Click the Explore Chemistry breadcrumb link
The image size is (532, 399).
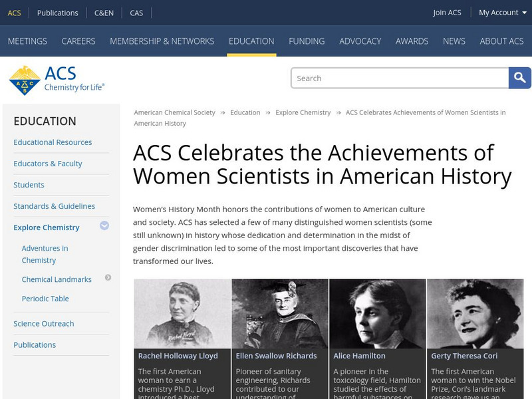[x=305, y=112]
